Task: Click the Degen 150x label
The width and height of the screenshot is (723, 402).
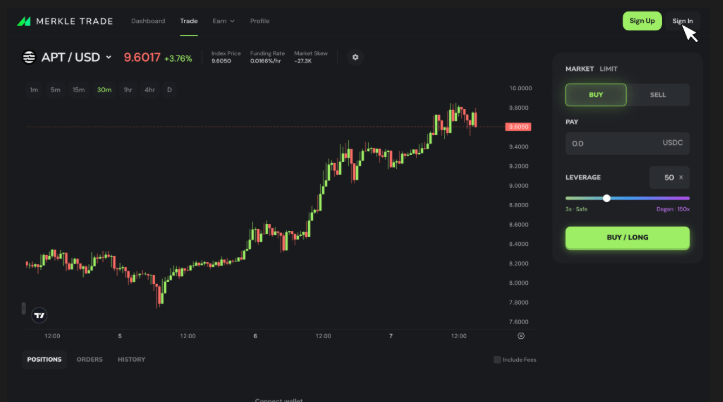Action: tap(673, 209)
